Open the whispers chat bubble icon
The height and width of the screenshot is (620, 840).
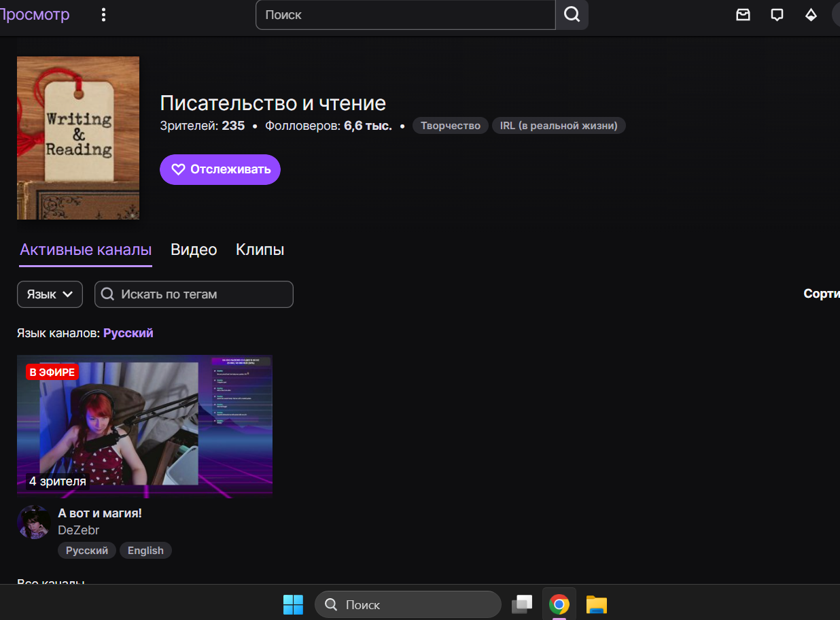pyautogui.click(x=777, y=14)
